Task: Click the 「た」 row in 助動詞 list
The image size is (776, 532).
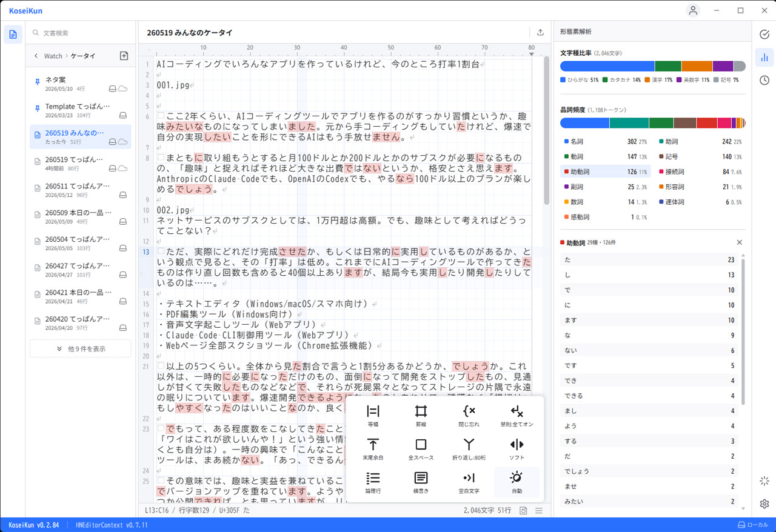Action: 649,259
